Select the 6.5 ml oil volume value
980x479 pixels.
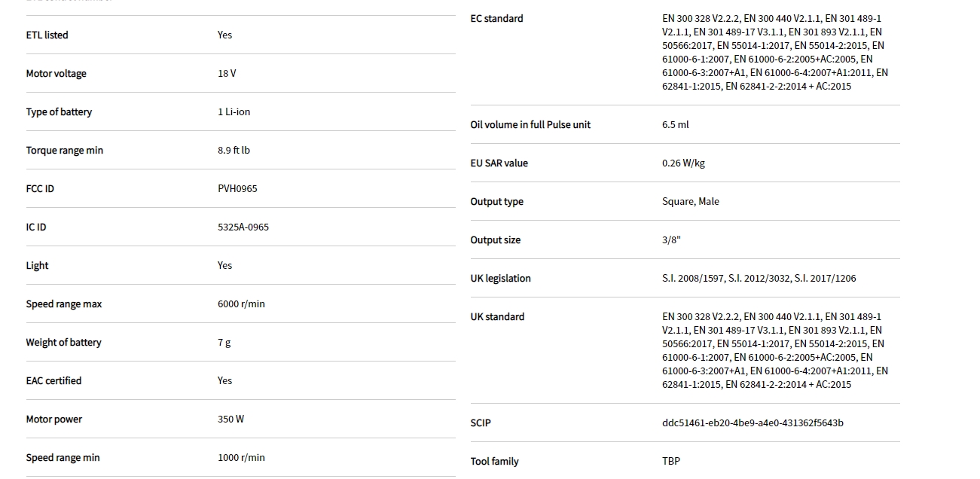(675, 125)
